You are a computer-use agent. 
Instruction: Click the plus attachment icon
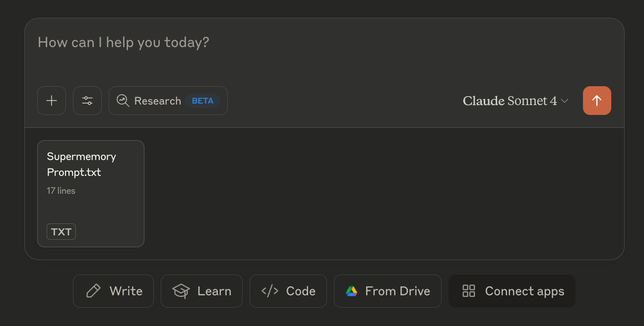[x=52, y=101]
